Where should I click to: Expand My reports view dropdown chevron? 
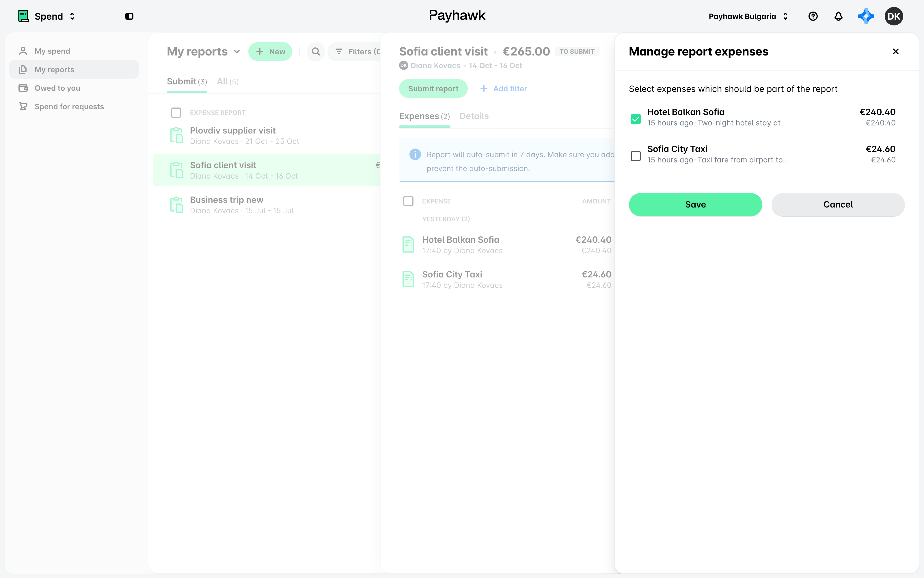tap(237, 52)
